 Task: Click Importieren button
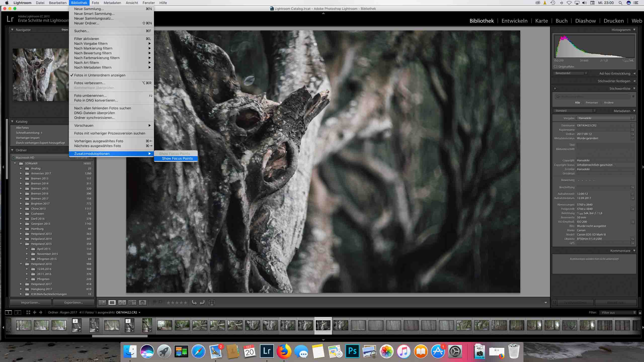point(30,302)
